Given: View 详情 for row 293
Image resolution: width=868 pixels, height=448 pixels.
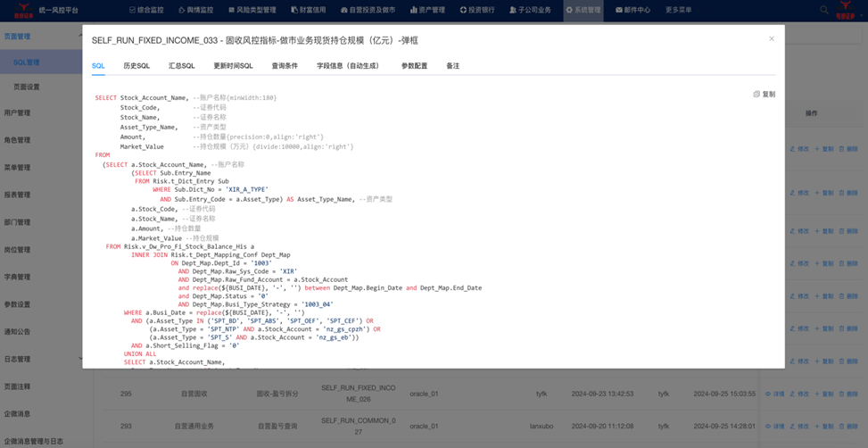Looking at the screenshot, I should 775,427.
